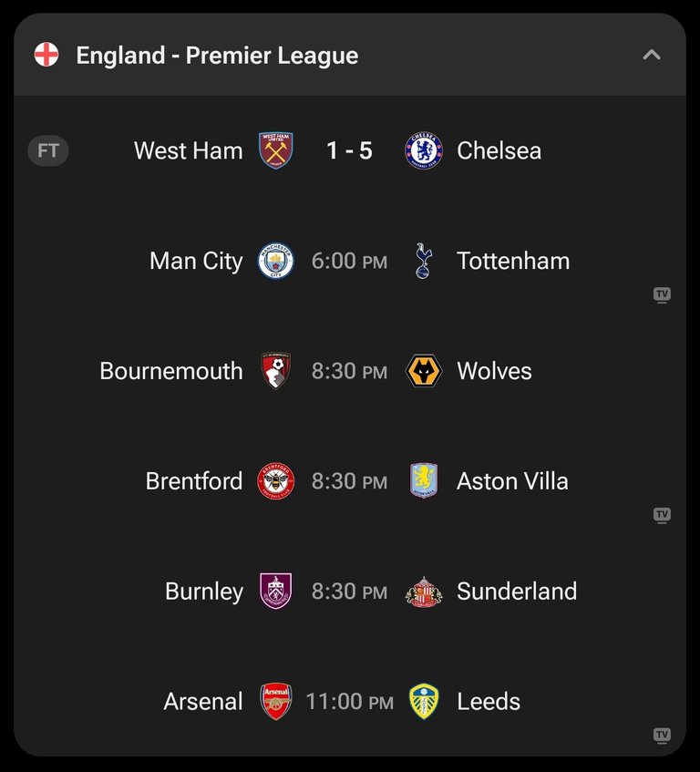Open England - Premier League title
The width and height of the screenshot is (700, 772).
tap(217, 55)
